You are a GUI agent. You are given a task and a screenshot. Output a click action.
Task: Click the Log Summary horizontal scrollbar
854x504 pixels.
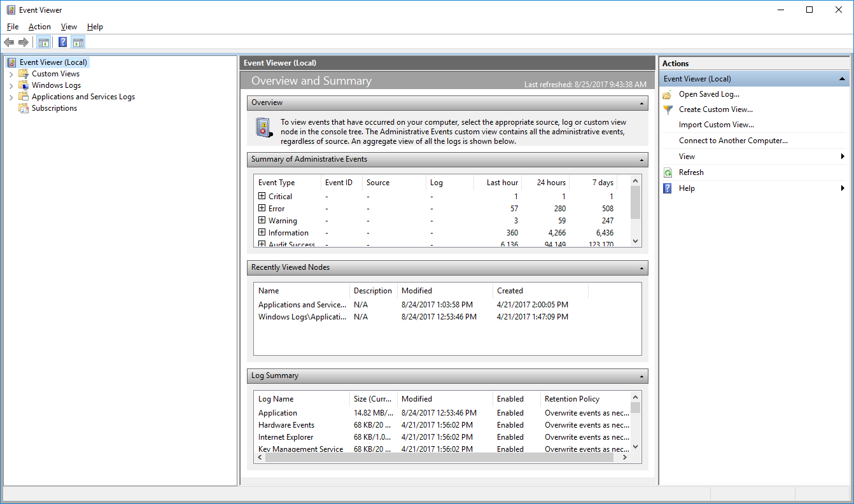pos(439,457)
